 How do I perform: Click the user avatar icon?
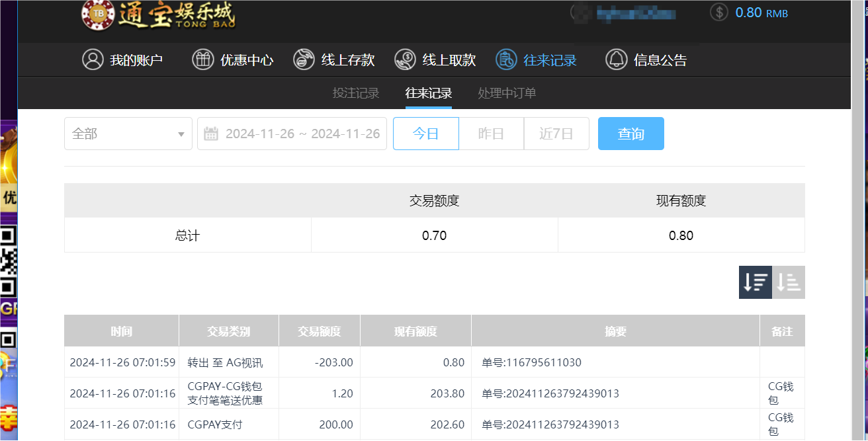(580, 13)
